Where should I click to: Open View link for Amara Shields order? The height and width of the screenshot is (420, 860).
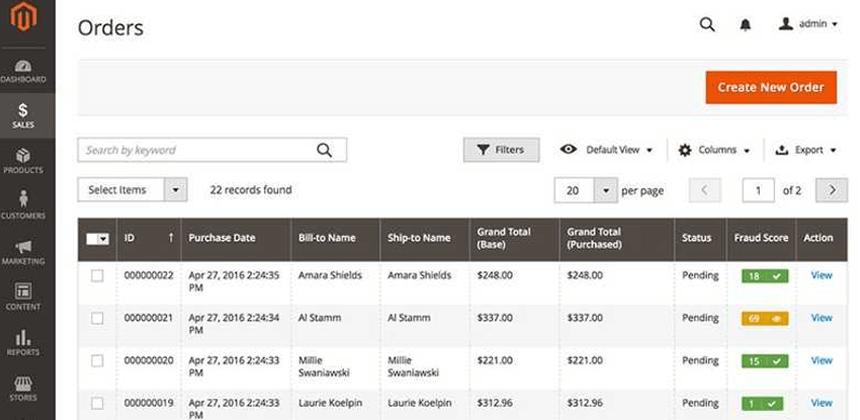tap(821, 275)
